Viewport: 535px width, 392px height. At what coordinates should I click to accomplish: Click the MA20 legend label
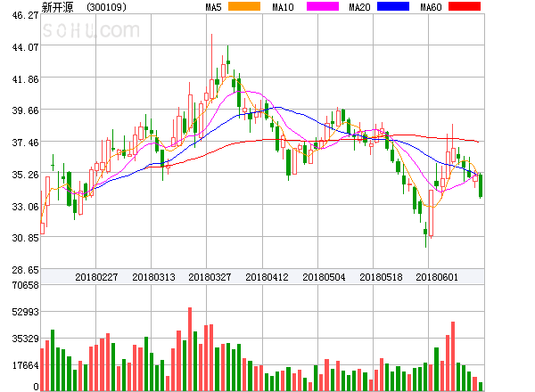coord(359,7)
